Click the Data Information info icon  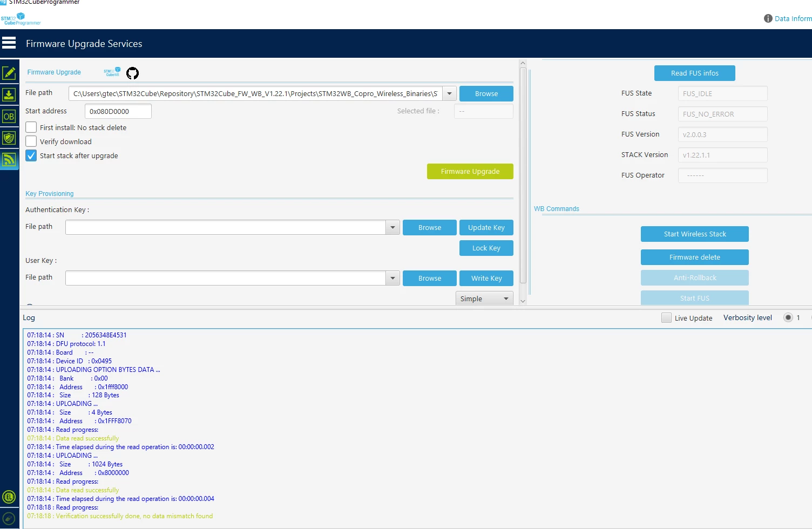click(768, 18)
